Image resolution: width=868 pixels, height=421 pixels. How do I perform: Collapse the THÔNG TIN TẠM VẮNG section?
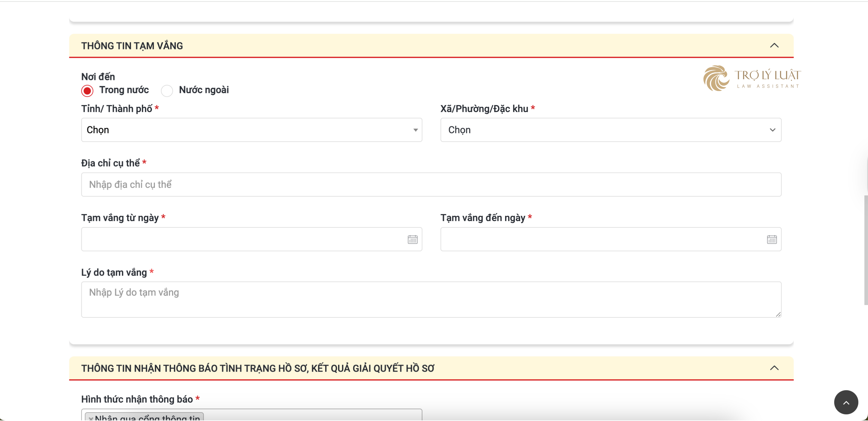(774, 45)
